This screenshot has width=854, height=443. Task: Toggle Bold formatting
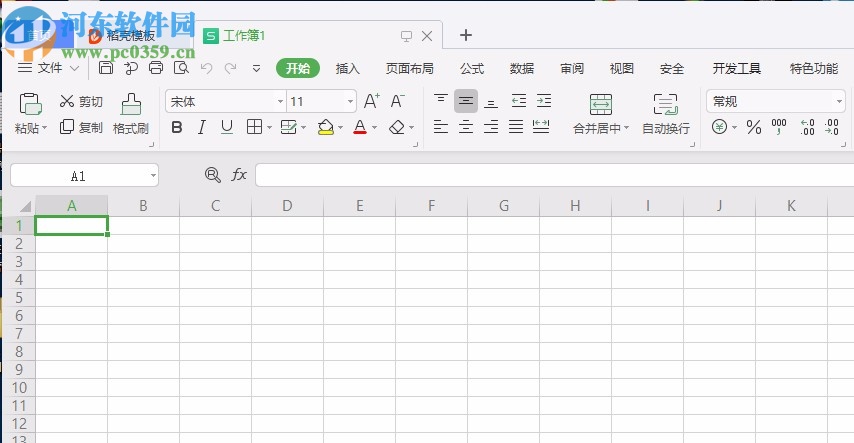pos(176,128)
